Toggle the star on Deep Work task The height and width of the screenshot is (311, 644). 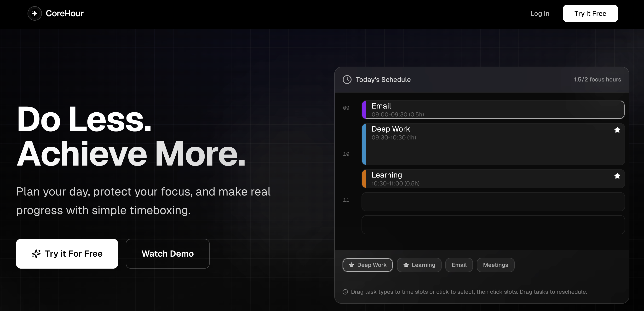[617, 130]
